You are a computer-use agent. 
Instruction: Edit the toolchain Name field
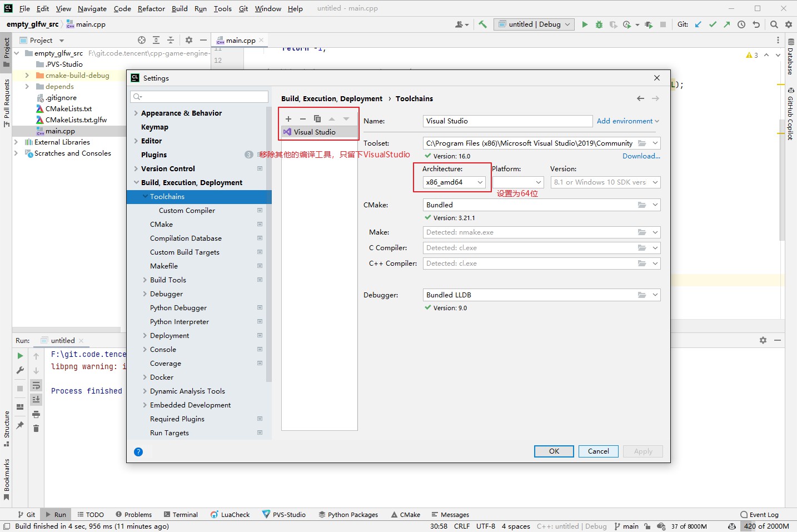pos(507,121)
